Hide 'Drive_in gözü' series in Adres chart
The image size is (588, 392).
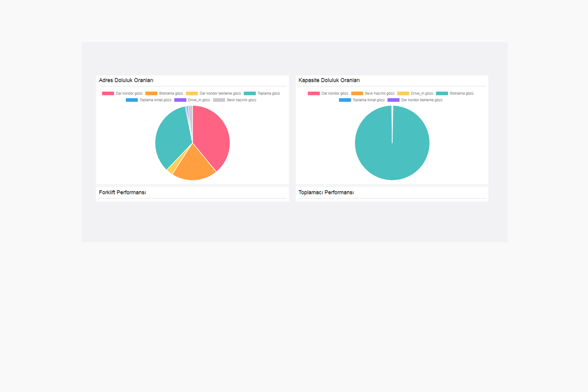point(192,100)
